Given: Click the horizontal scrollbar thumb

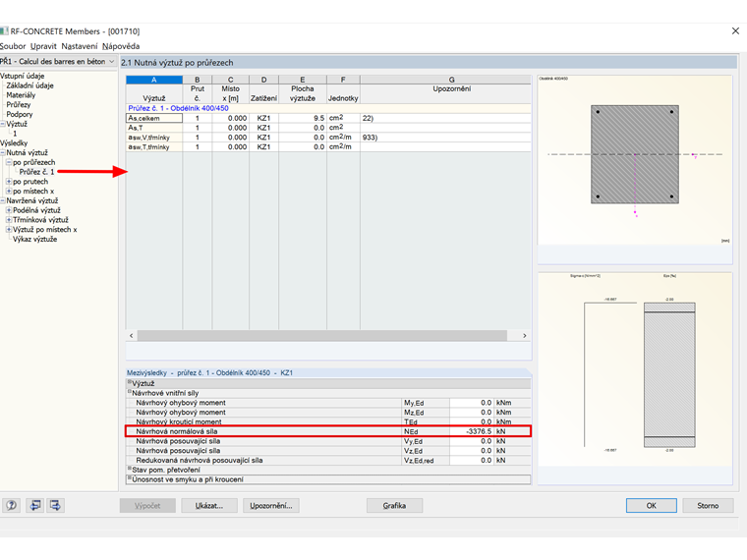Looking at the screenshot, I should pos(322,336).
